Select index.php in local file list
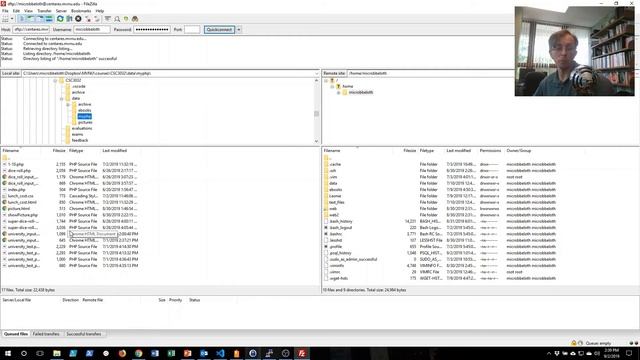The image size is (640, 360). coord(16,189)
